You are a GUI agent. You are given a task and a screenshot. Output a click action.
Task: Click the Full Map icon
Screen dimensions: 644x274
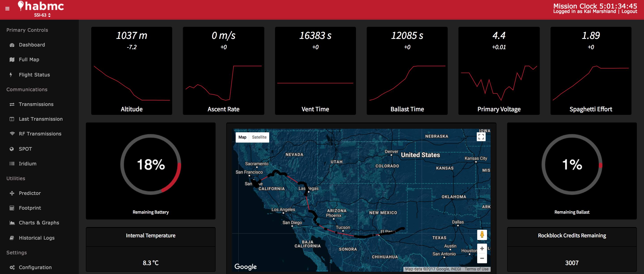pyautogui.click(x=12, y=60)
